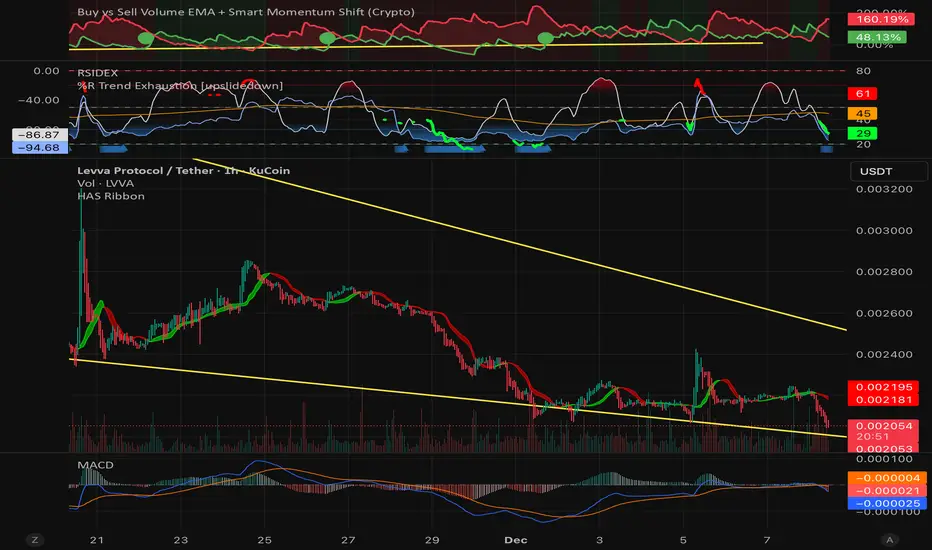This screenshot has width=932, height=550.
Task: Select the MACD indicator label
Action: click(x=95, y=465)
